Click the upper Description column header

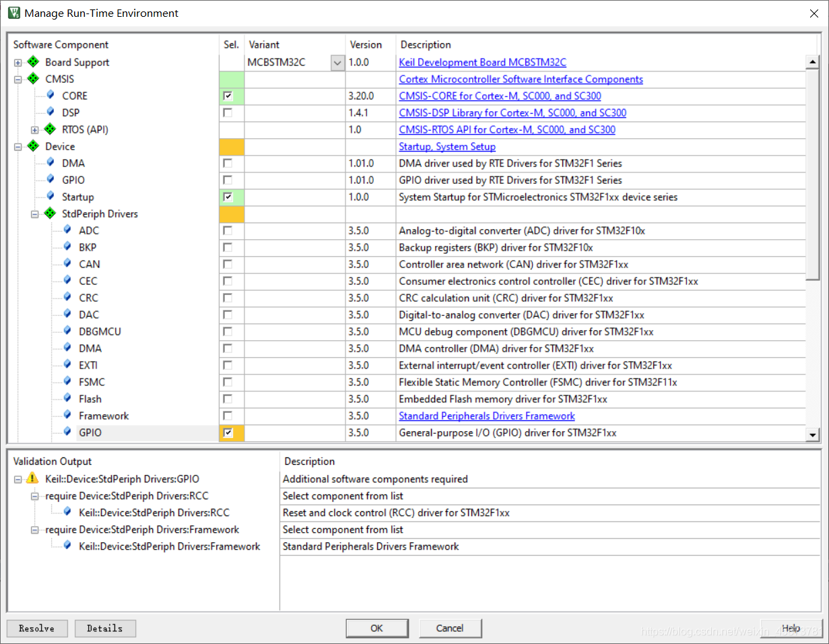pos(426,44)
